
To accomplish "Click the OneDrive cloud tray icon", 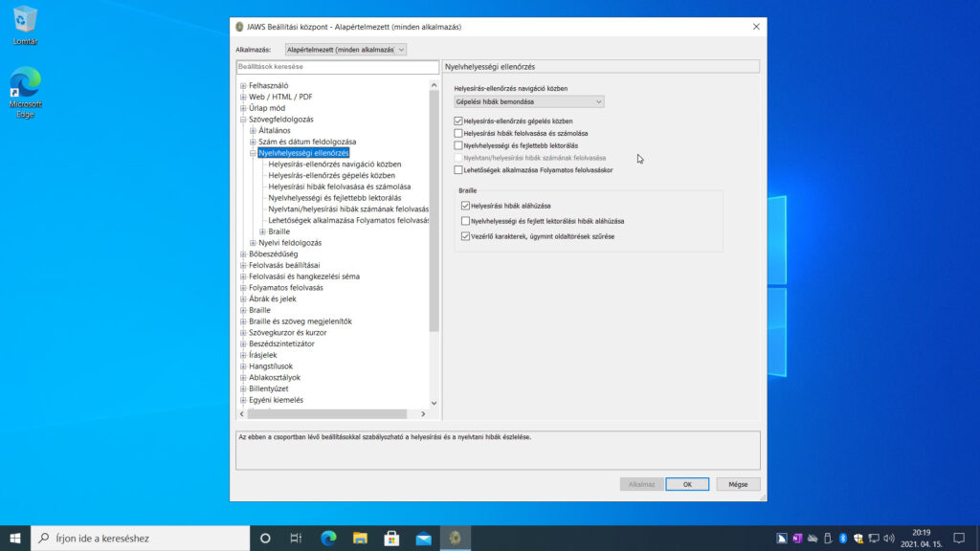I will [813, 538].
